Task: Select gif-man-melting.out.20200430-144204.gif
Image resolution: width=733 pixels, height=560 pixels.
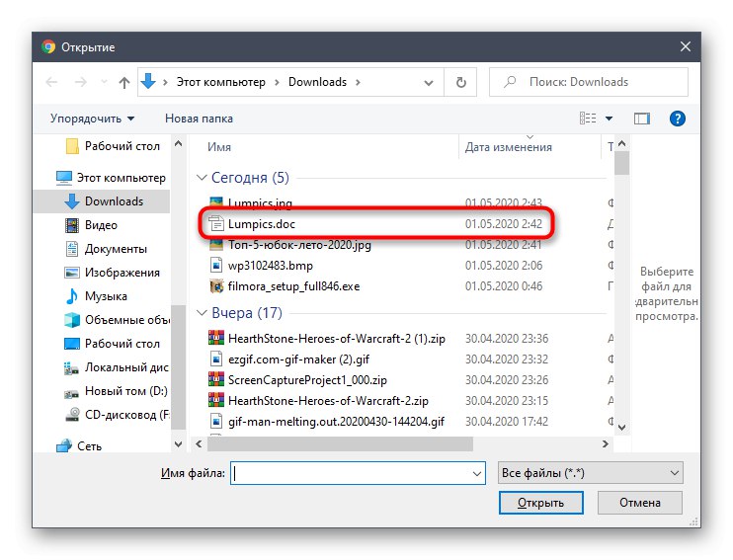Action: (x=336, y=422)
